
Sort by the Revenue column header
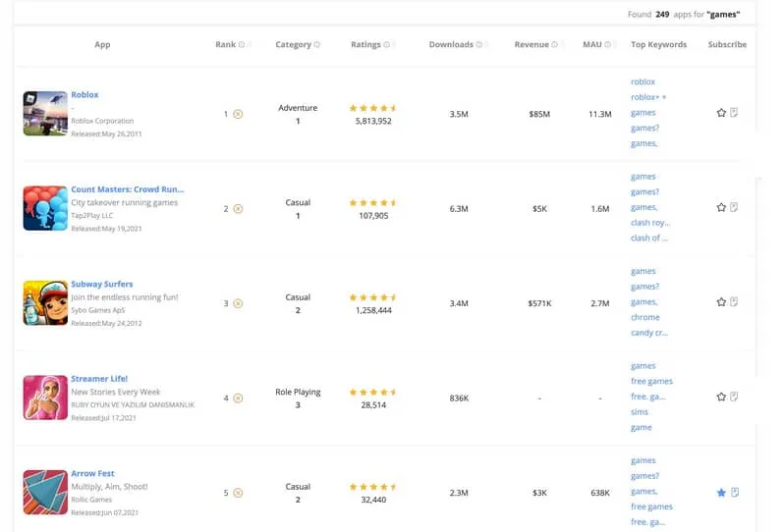click(x=532, y=44)
